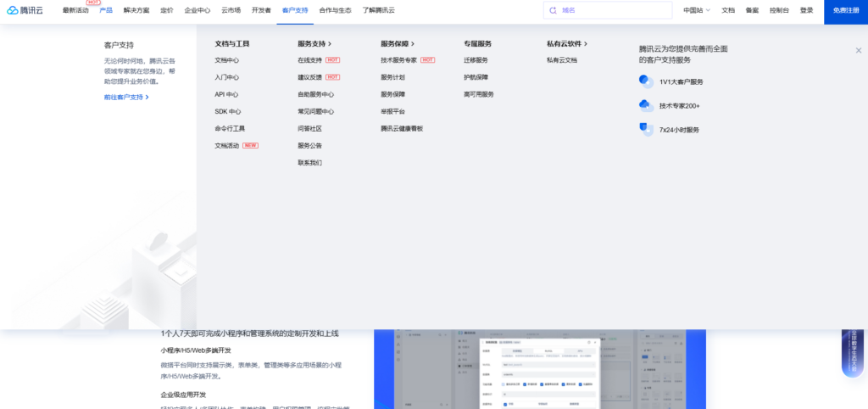The height and width of the screenshot is (409, 868).
Task: Open the 控制台 link
Action: pos(779,10)
